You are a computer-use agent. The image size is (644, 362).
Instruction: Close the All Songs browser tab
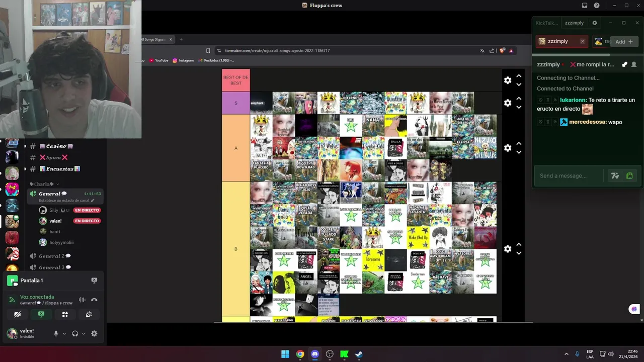(x=171, y=39)
